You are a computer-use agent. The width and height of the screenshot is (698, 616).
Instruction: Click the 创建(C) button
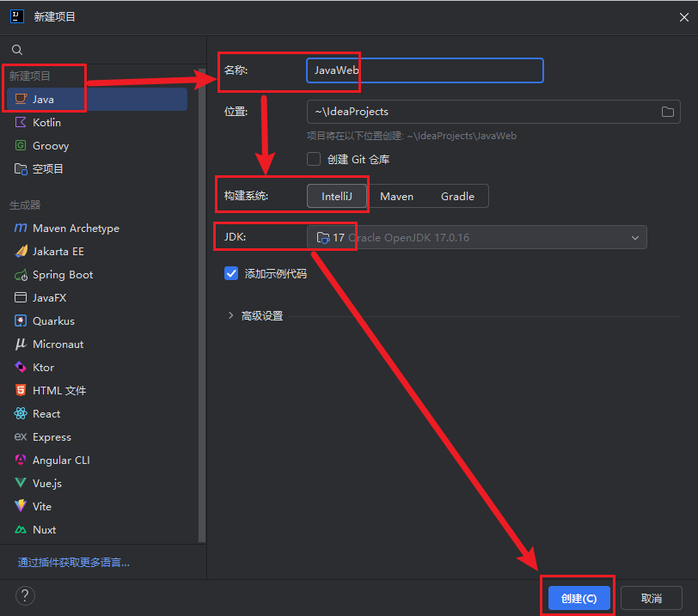tap(579, 598)
